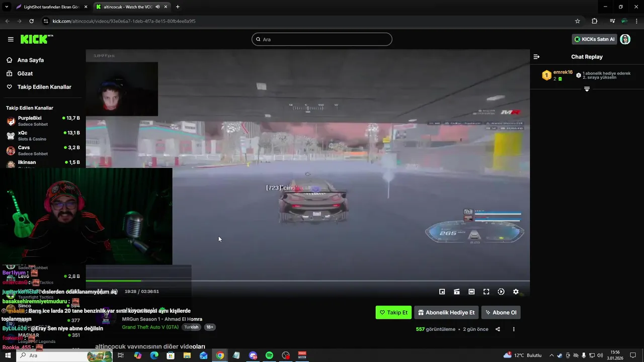The height and width of the screenshot is (362, 644).
Task: Open Outlook from the taskbar
Action: 203,355
